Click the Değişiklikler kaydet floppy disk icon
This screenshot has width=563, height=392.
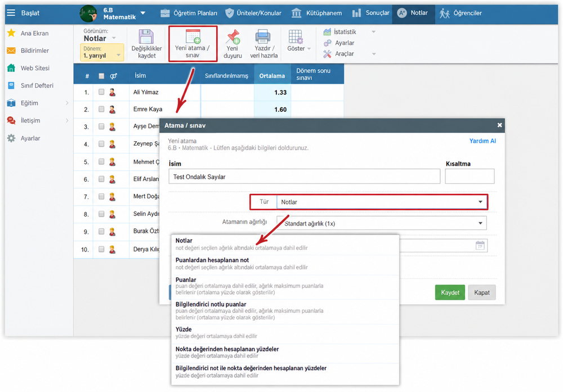pos(146,36)
